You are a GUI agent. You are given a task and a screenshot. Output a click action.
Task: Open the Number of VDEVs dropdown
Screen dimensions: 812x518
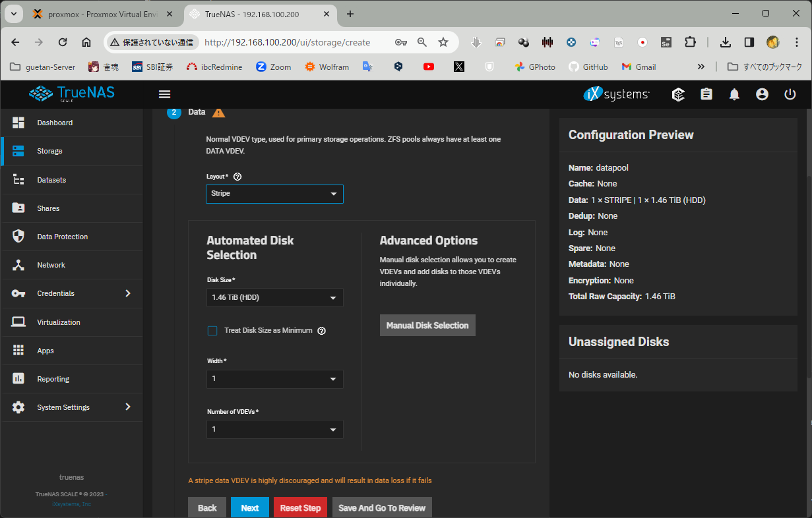click(274, 430)
